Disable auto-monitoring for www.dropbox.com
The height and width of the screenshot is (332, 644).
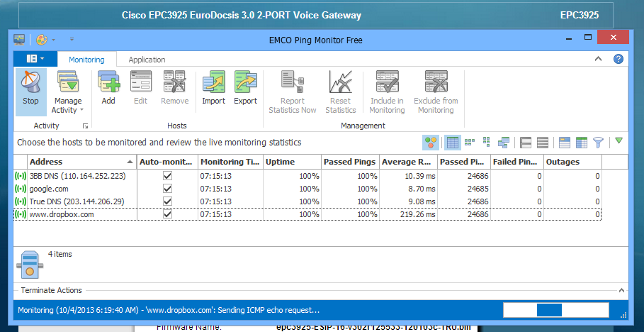click(167, 214)
